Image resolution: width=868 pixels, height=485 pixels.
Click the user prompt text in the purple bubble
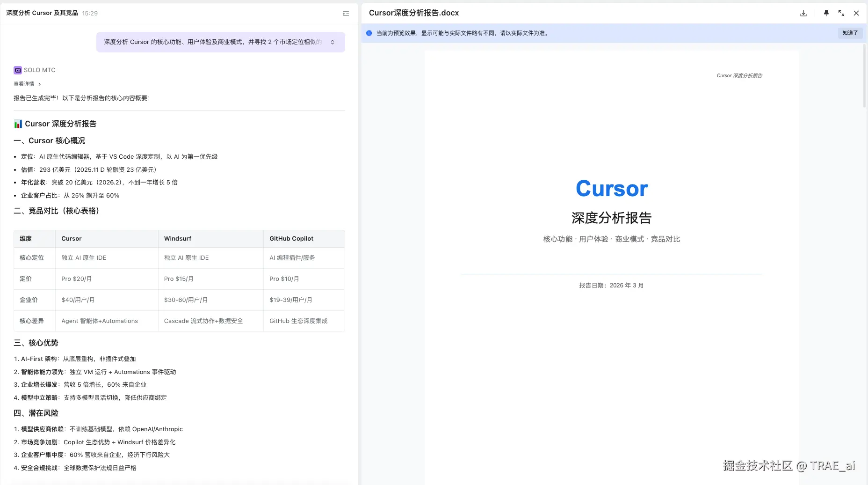click(x=213, y=42)
